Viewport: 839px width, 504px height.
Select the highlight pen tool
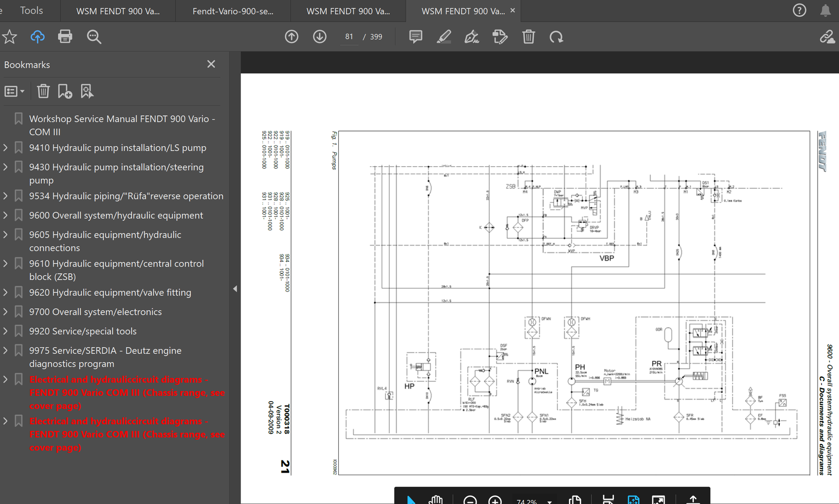coord(444,37)
